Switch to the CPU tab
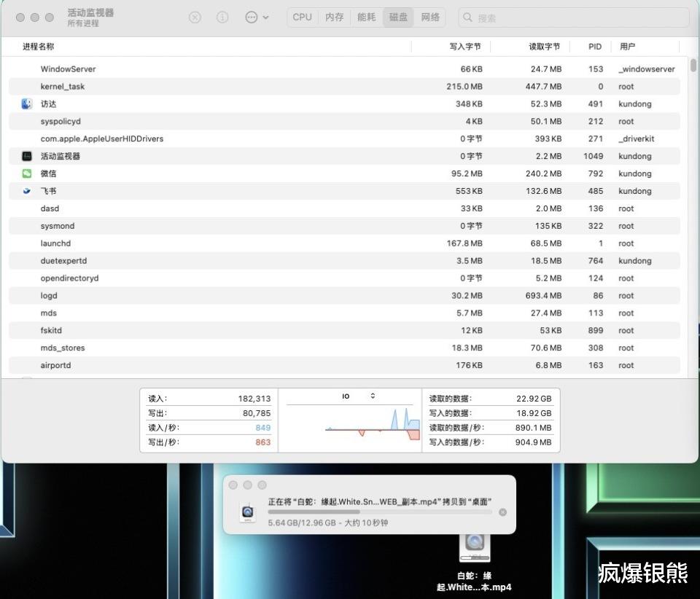Image resolution: width=700 pixels, height=599 pixels. (x=302, y=17)
